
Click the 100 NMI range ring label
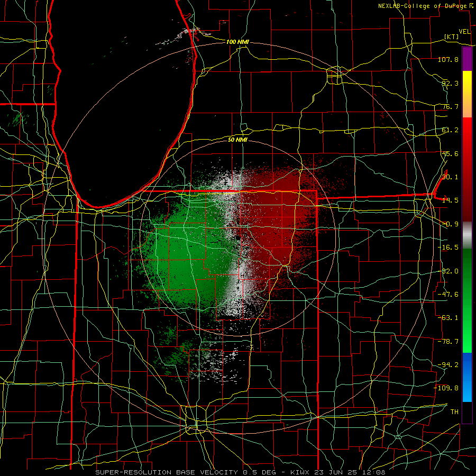coord(237,42)
